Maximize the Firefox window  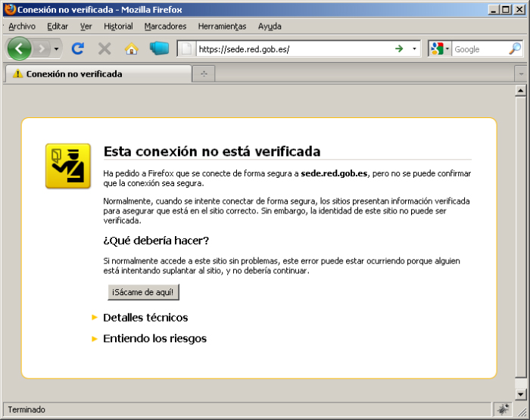[x=506, y=10]
